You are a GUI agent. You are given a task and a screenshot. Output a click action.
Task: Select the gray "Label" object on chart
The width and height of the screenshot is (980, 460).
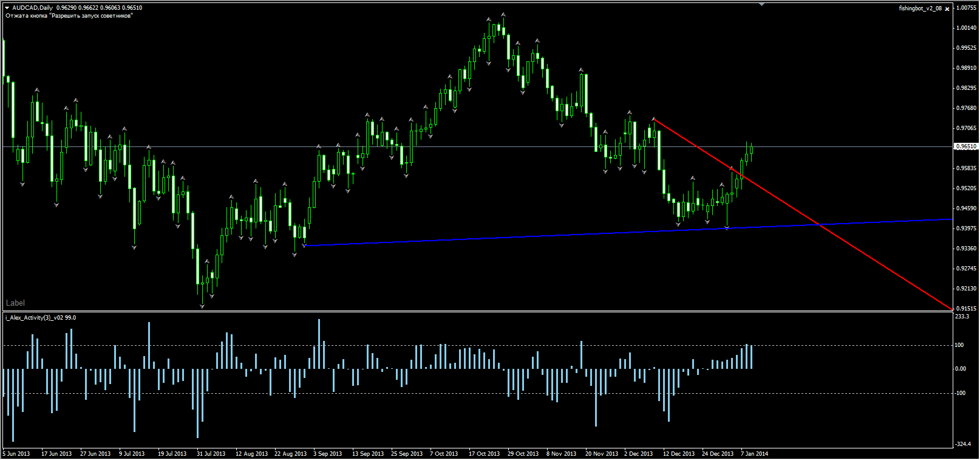pyautogui.click(x=15, y=303)
